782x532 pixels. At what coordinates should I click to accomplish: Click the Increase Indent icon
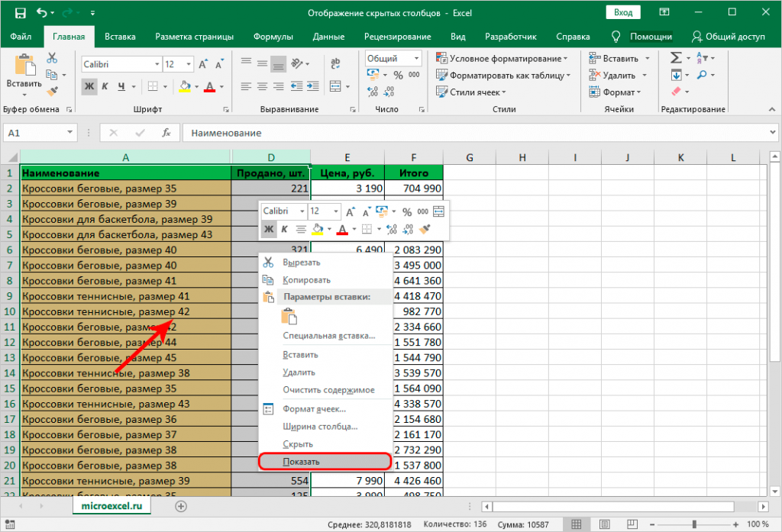coord(313,87)
